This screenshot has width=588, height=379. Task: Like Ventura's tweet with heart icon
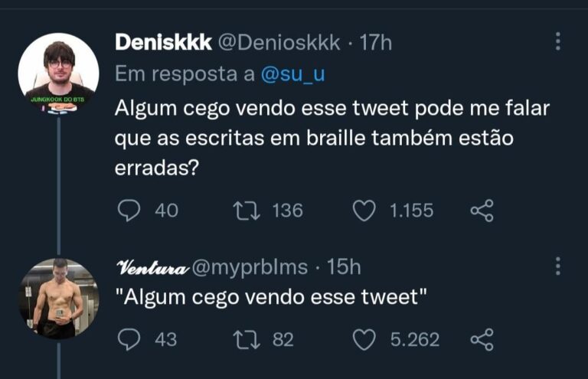tap(365, 339)
